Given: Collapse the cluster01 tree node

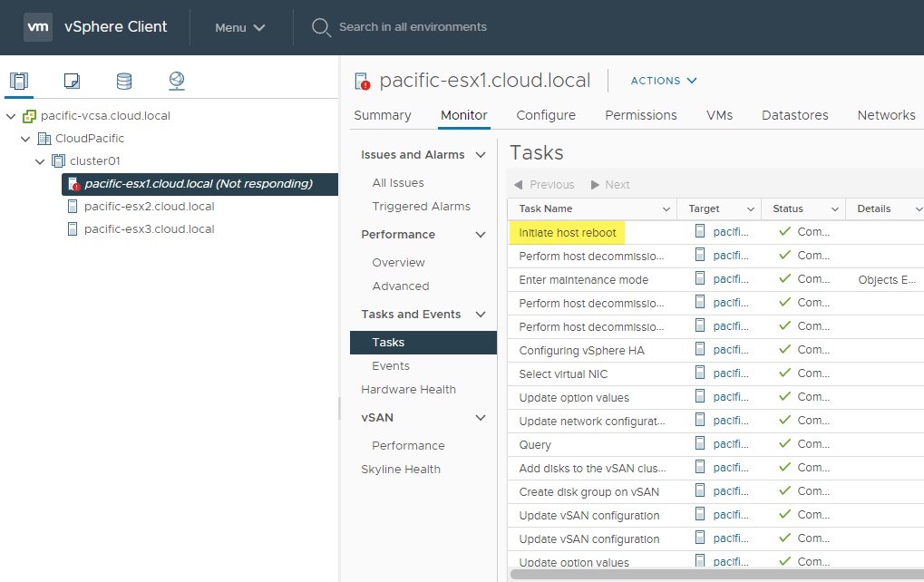Looking at the screenshot, I should tap(40, 161).
